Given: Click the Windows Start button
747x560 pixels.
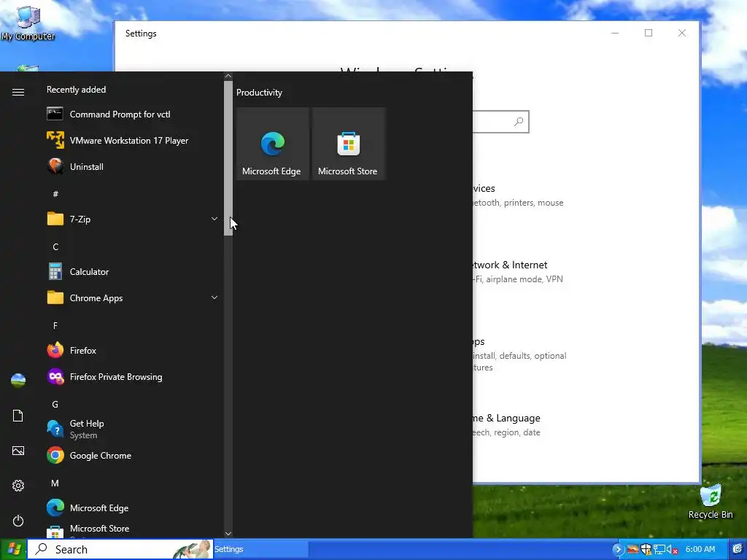Looking at the screenshot, I should click(13, 550).
